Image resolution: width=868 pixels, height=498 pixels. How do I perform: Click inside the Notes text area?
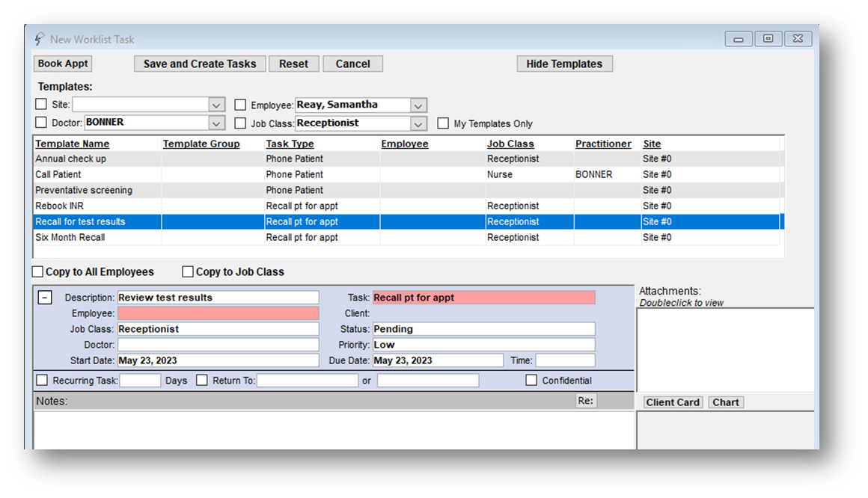[333, 430]
